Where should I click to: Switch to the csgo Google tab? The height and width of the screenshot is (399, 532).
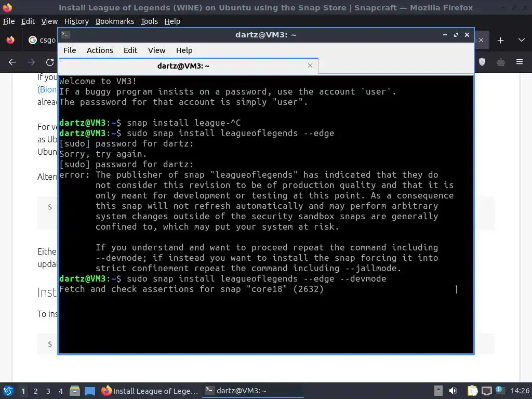click(x=42, y=40)
